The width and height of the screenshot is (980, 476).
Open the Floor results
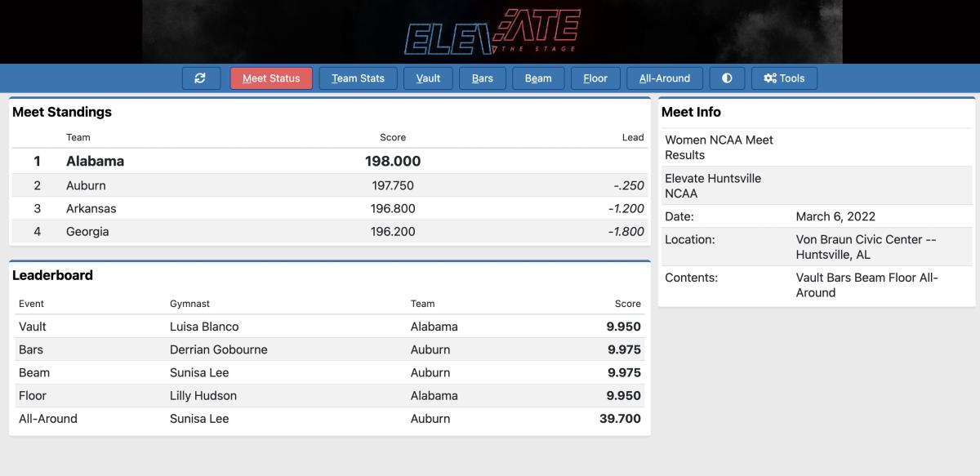[595, 78]
